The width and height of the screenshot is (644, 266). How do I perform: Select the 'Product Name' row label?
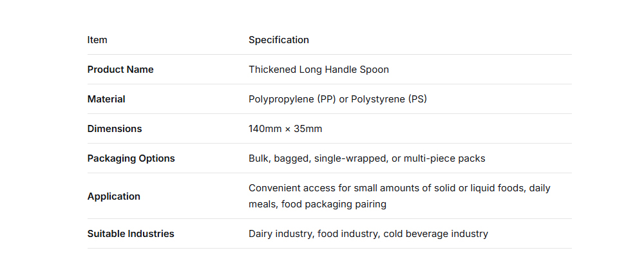tap(120, 70)
